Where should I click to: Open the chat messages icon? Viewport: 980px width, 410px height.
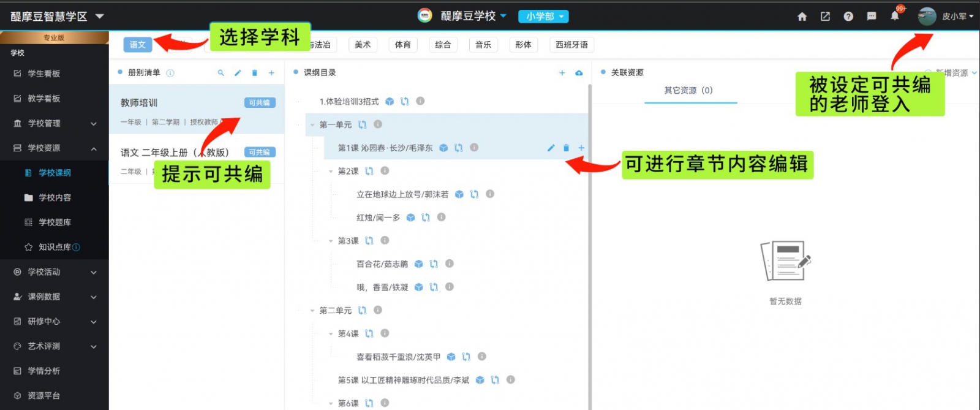point(872,17)
